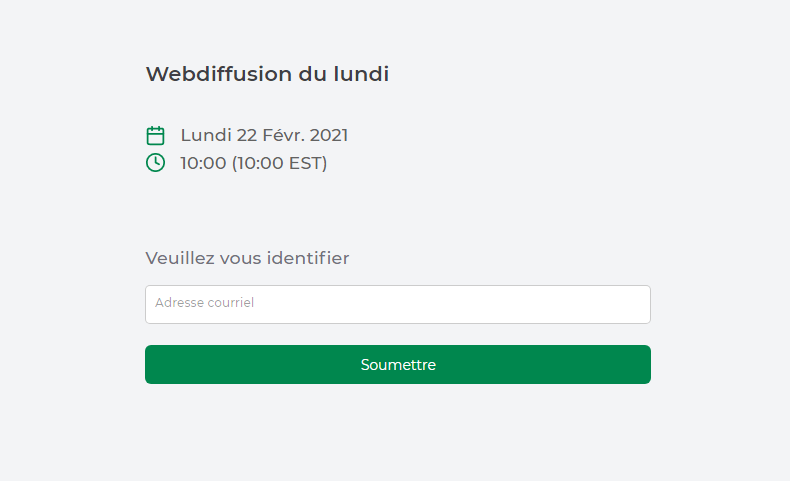Click the green calendar icon
Viewport: 790px width, 481px height.
155,135
